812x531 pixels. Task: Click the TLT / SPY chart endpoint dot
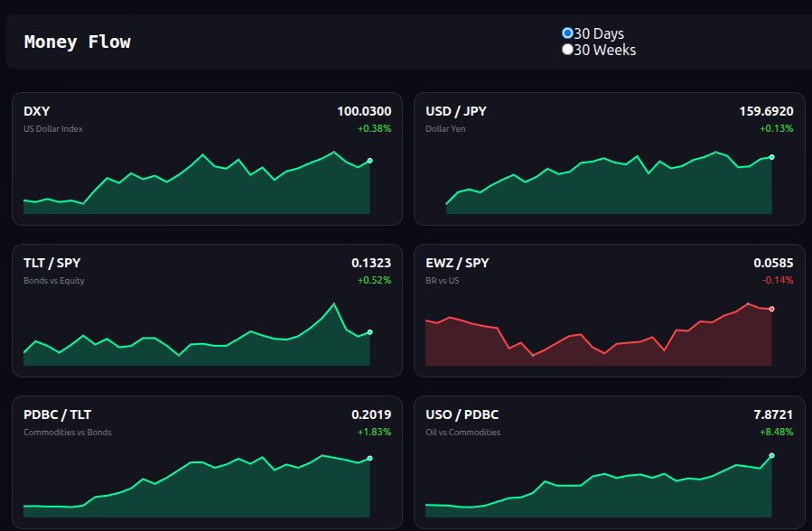coord(369,332)
